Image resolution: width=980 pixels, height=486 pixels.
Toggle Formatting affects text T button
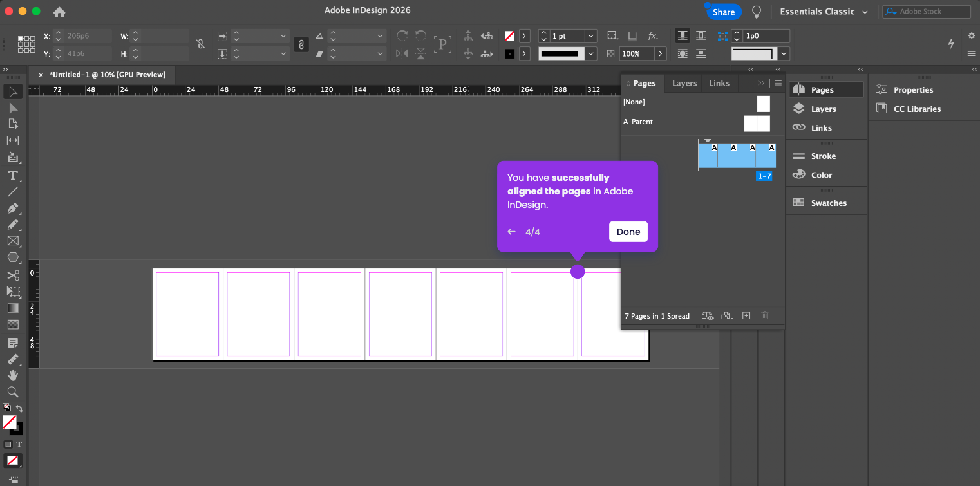19,444
